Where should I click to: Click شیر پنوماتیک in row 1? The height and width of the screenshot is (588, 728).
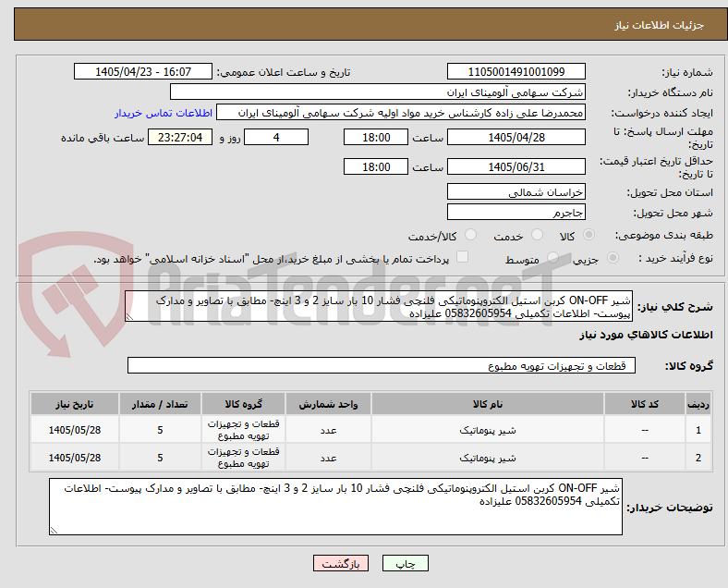pos(488,430)
